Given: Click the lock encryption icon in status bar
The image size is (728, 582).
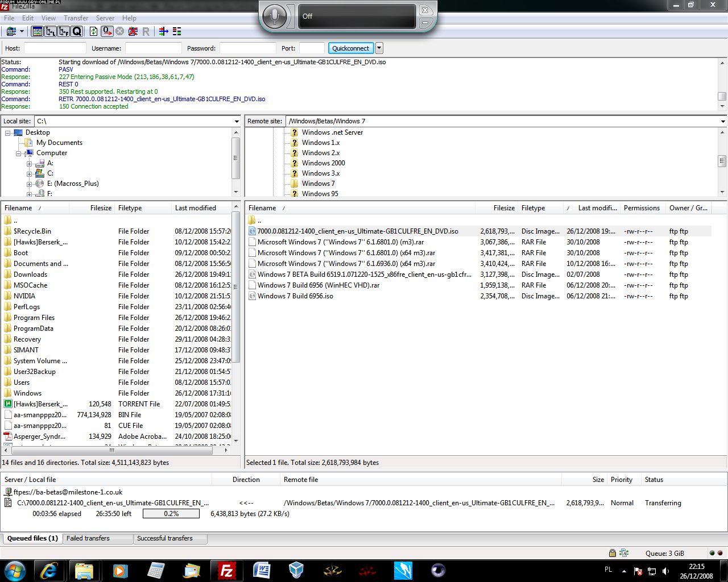Looking at the screenshot, I should [x=612, y=553].
